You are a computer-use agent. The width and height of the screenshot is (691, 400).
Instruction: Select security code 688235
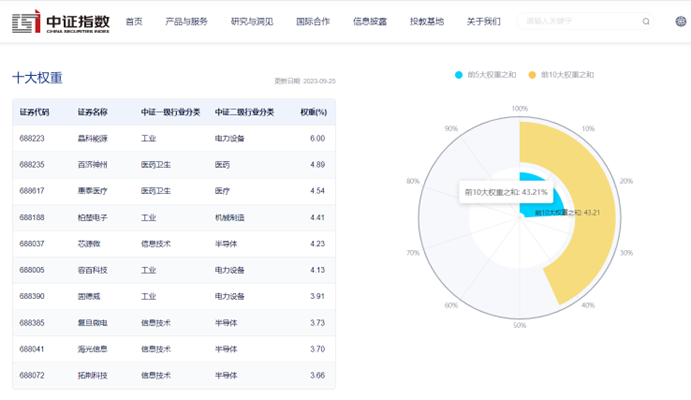(32, 165)
